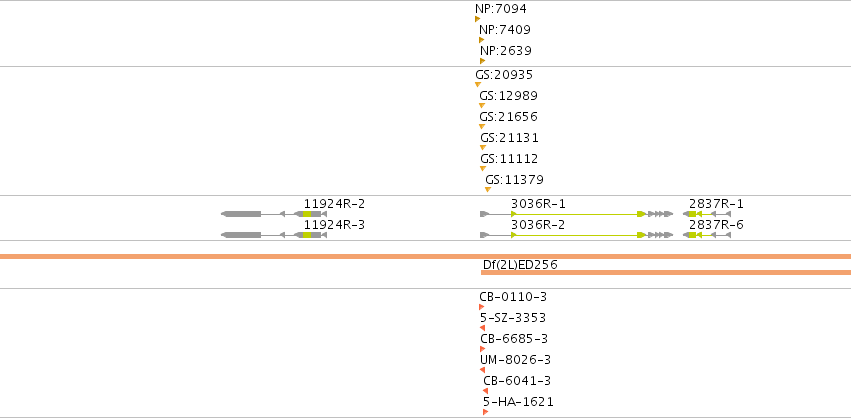
Task: Open the NP:2639 label
Action: pos(506,51)
